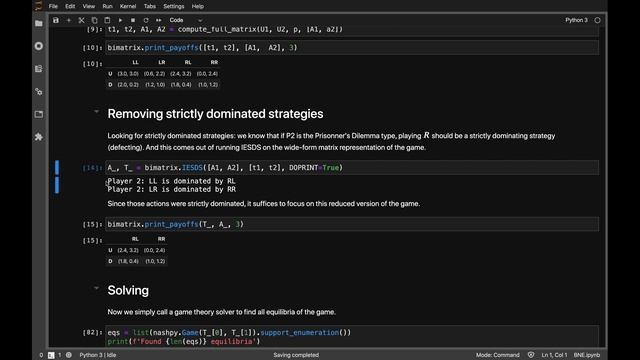
Task: Cut the selected cell with the scissors icon
Action: (81, 20)
